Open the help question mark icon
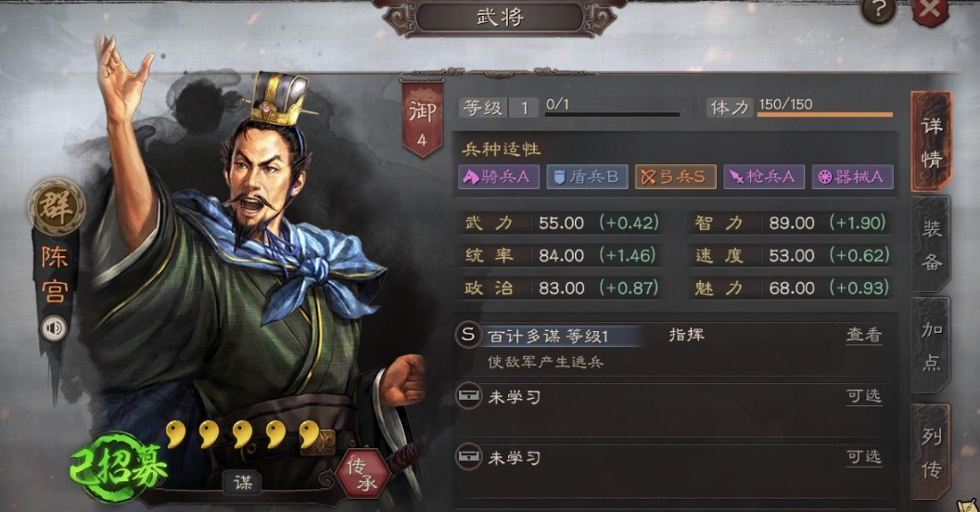 click(879, 8)
